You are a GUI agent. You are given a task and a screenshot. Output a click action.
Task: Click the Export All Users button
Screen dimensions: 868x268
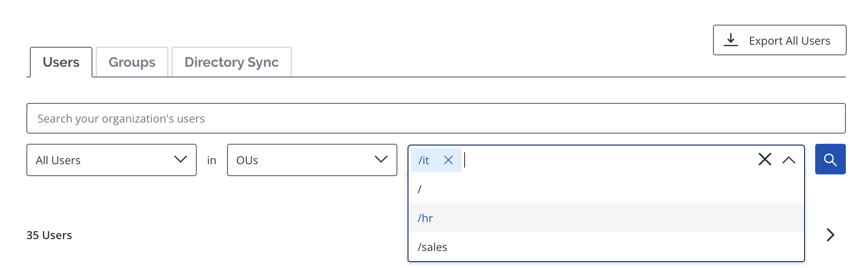pyautogui.click(x=779, y=40)
